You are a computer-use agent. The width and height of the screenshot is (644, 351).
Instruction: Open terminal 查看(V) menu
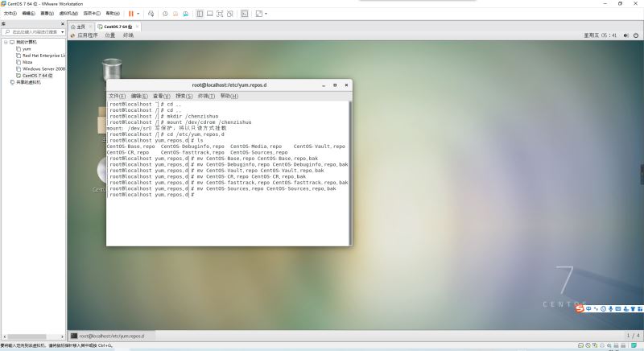162,96
